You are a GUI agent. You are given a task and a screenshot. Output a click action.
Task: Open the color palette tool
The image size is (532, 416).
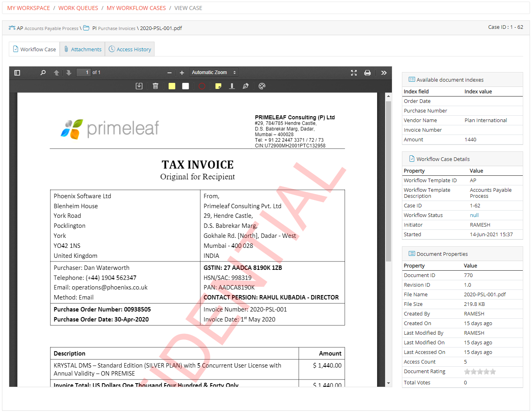click(x=262, y=86)
